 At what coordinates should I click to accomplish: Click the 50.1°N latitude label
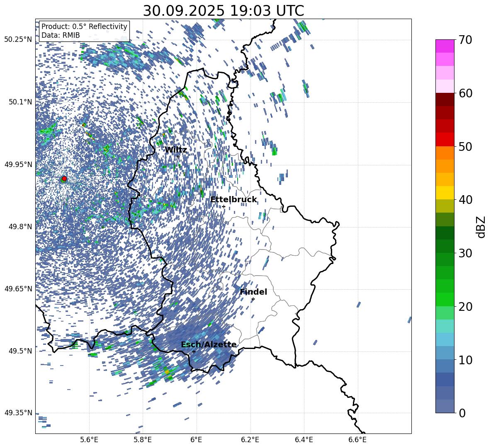click(20, 102)
